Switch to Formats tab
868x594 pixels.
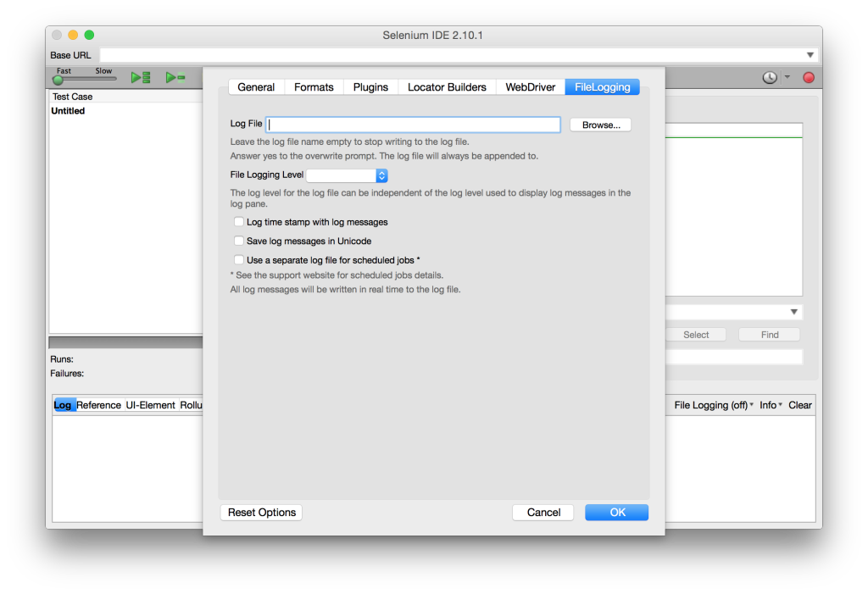(314, 87)
